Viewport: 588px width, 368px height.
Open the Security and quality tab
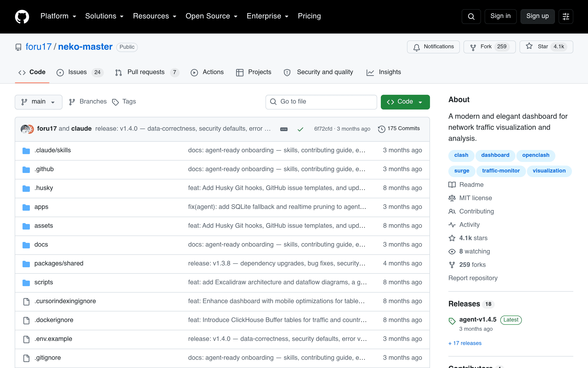point(318,72)
